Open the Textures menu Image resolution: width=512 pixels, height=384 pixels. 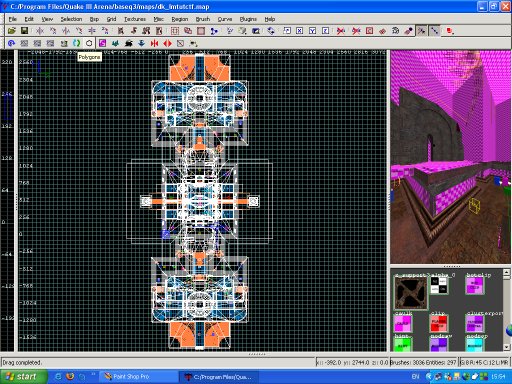click(x=135, y=19)
